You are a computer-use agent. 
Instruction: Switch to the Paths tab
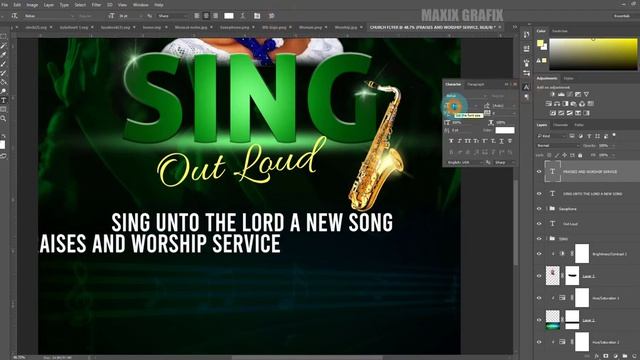click(579, 125)
